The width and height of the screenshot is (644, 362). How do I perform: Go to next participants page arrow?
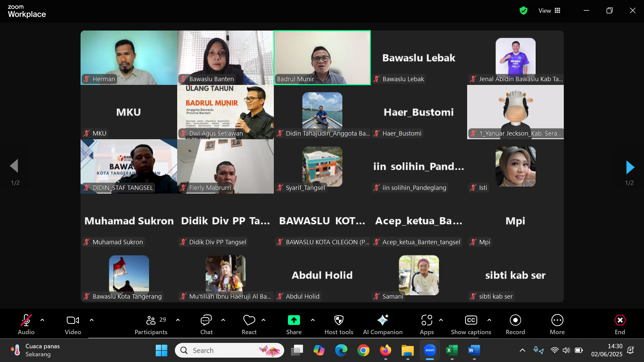pyautogui.click(x=630, y=167)
